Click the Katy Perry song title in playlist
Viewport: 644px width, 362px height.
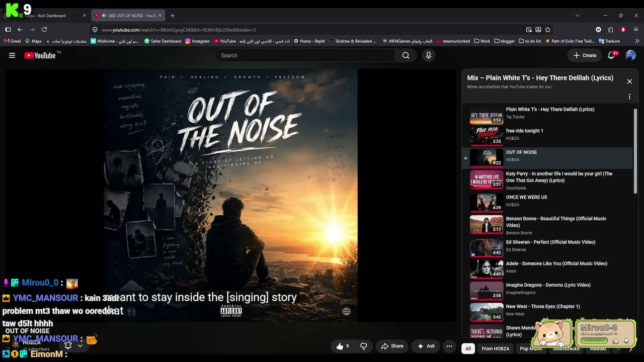click(559, 177)
